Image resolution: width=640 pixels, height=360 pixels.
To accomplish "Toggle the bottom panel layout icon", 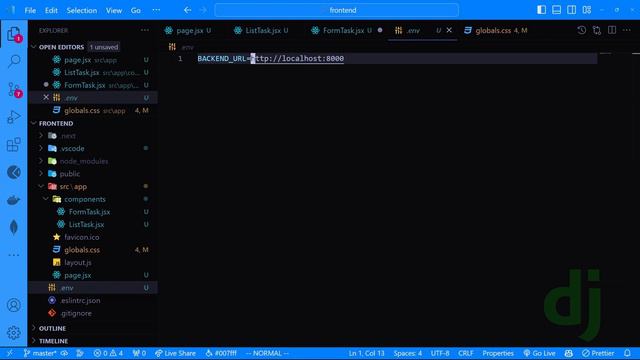I will [556, 10].
